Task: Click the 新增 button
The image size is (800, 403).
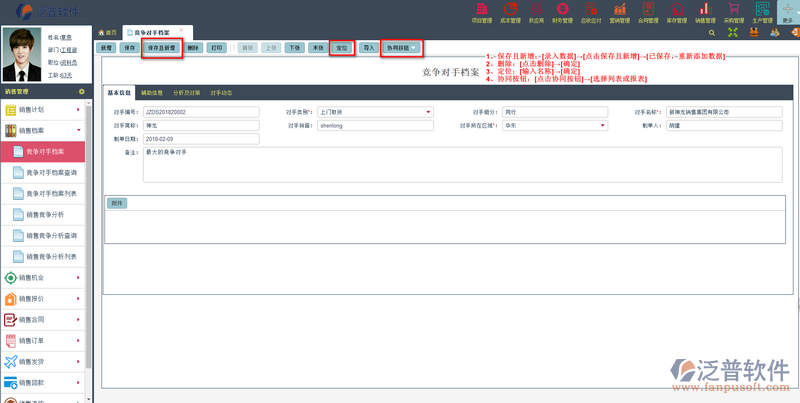Action: coord(106,48)
